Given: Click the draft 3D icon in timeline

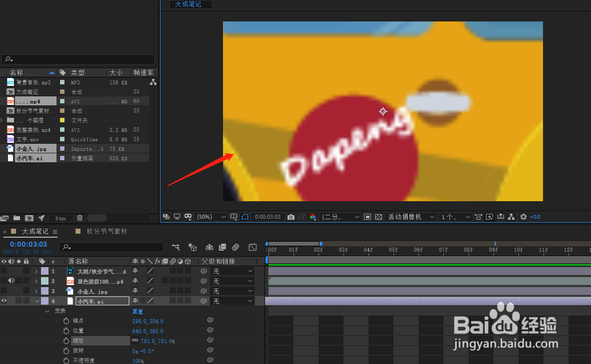Looking at the screenshot, I should (192, 247).
